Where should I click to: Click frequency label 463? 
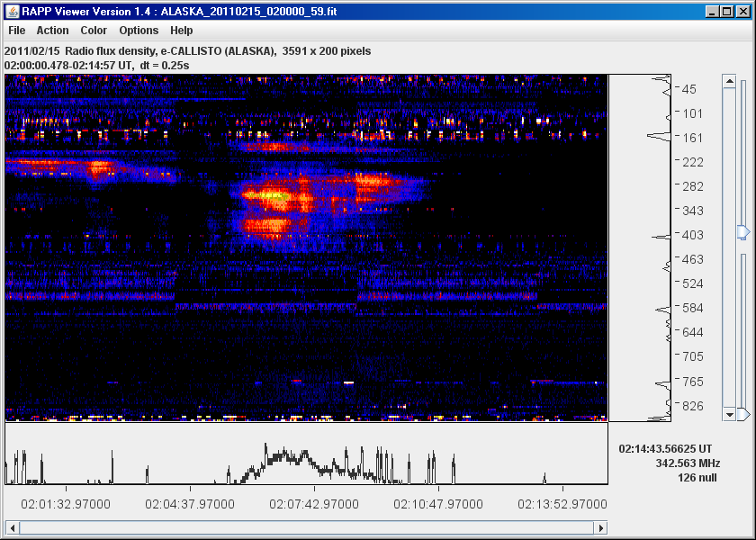tap(692, 259)
